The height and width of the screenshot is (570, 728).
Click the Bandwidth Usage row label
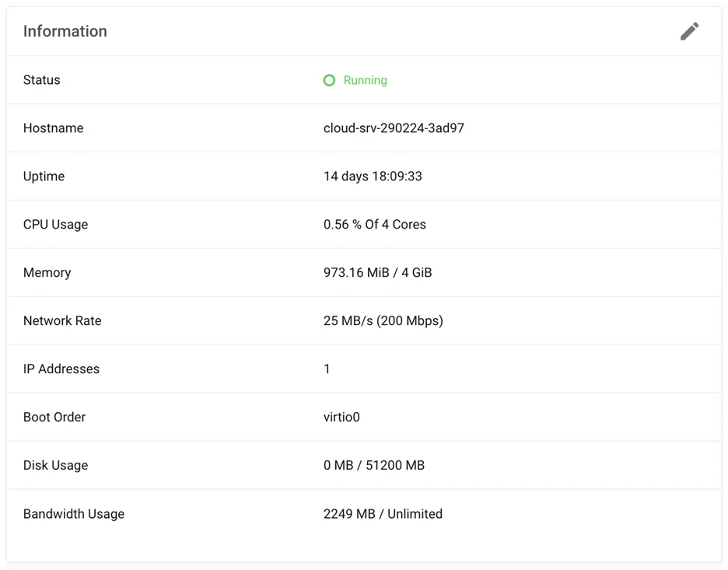click(x=74, y=514)
